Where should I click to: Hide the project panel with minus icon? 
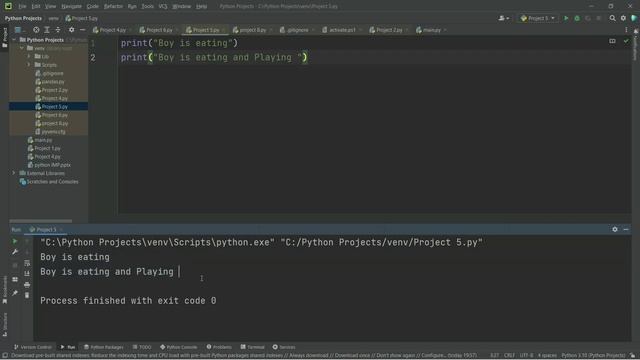point(82,30)
